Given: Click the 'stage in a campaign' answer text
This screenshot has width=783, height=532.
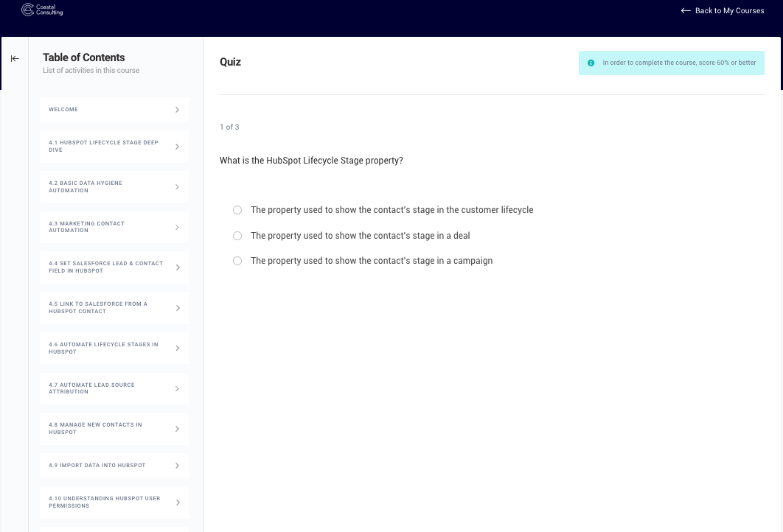Looking at the screenshot, I should (372, 261).
